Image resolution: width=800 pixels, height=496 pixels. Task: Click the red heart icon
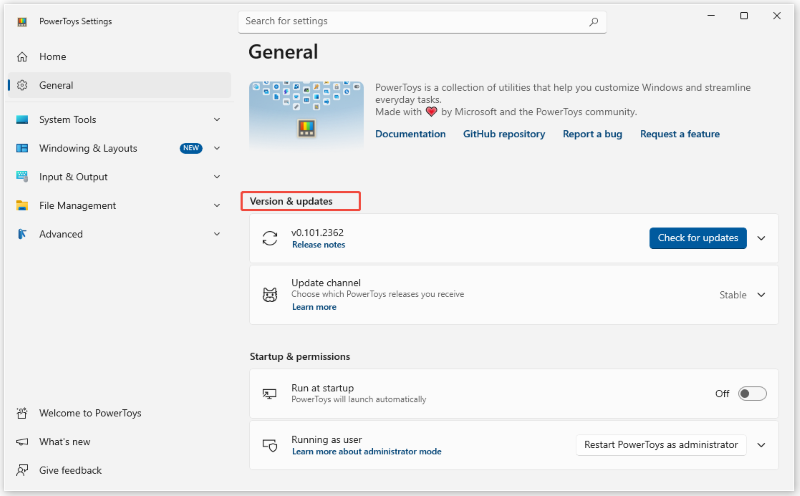[432, 112]
